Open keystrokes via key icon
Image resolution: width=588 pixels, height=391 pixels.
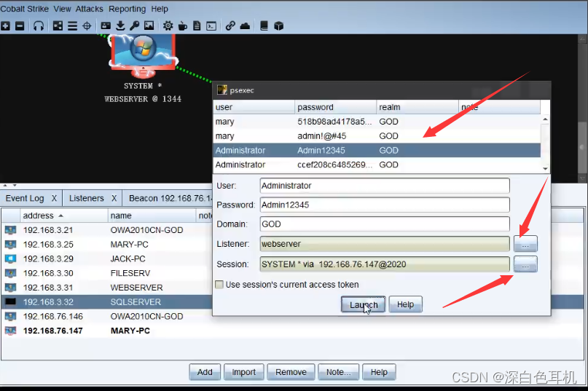point(135,26)
